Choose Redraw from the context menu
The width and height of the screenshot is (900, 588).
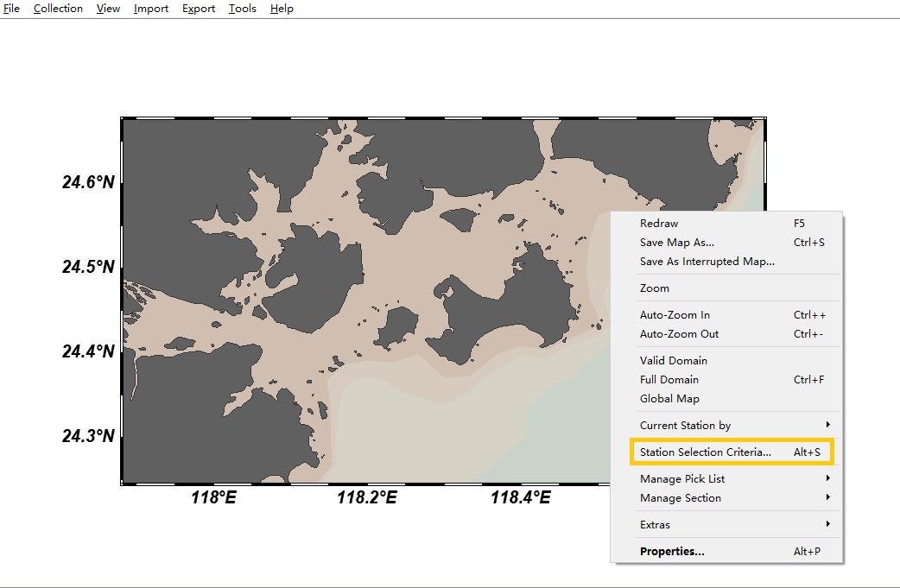[x=727, y=223]
